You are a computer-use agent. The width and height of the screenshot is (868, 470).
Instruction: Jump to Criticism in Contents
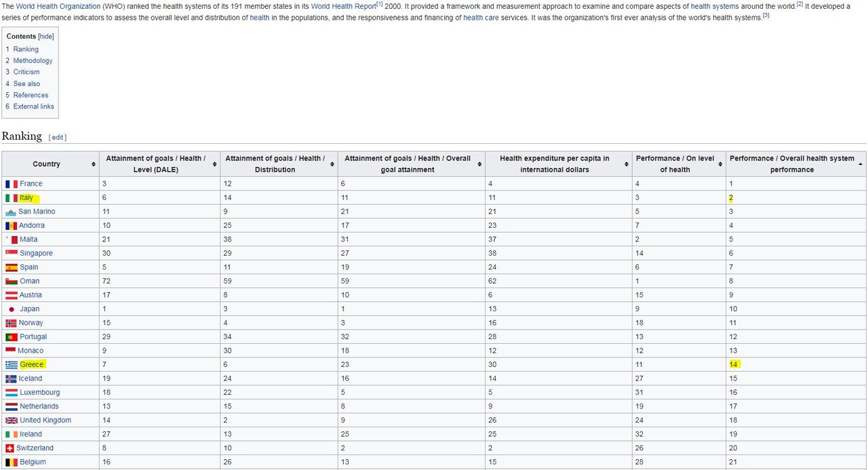(26, 72)
